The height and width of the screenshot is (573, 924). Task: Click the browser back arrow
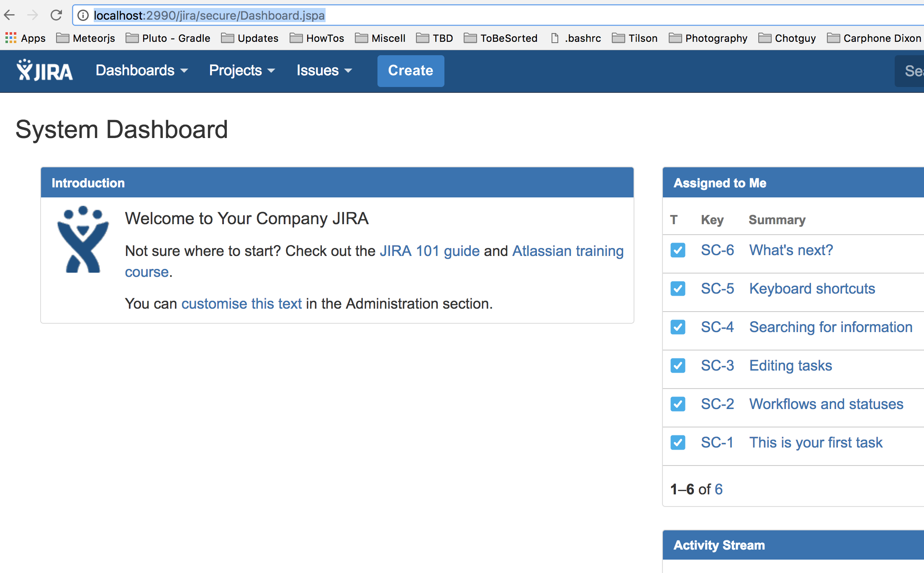9,15
